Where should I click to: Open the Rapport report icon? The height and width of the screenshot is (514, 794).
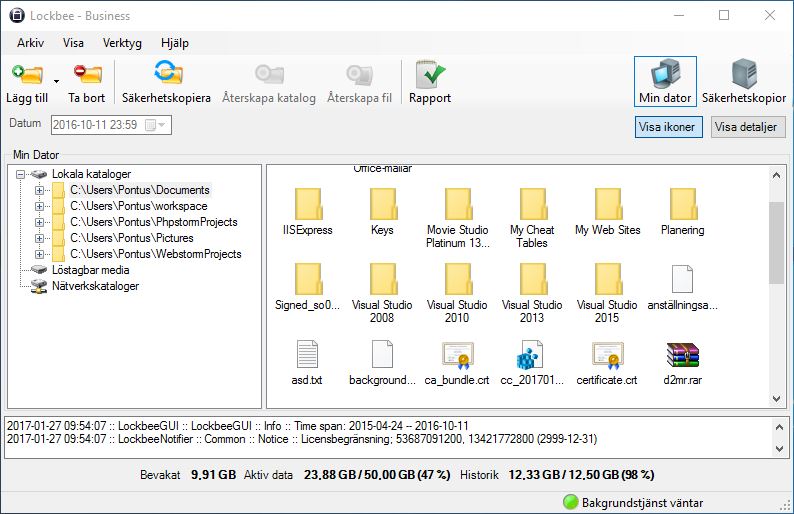[x=430, y=74]
